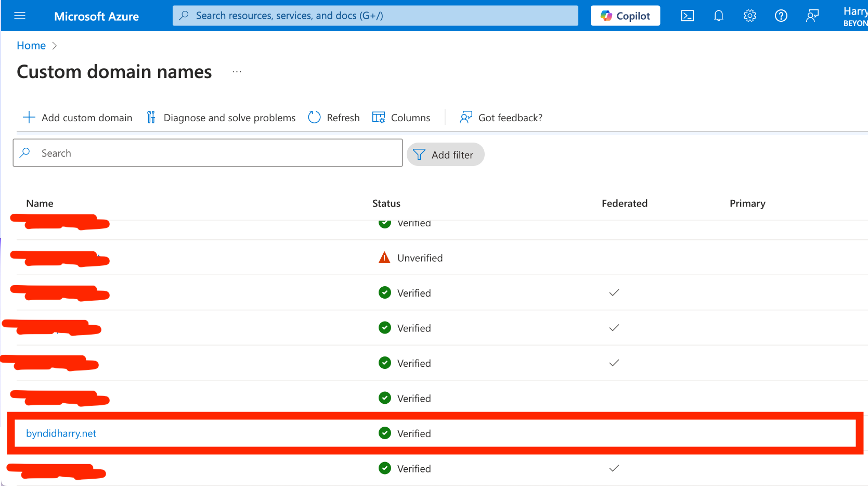Click the Add filter button
Viewport: 868px width, 486px height.
445,155
